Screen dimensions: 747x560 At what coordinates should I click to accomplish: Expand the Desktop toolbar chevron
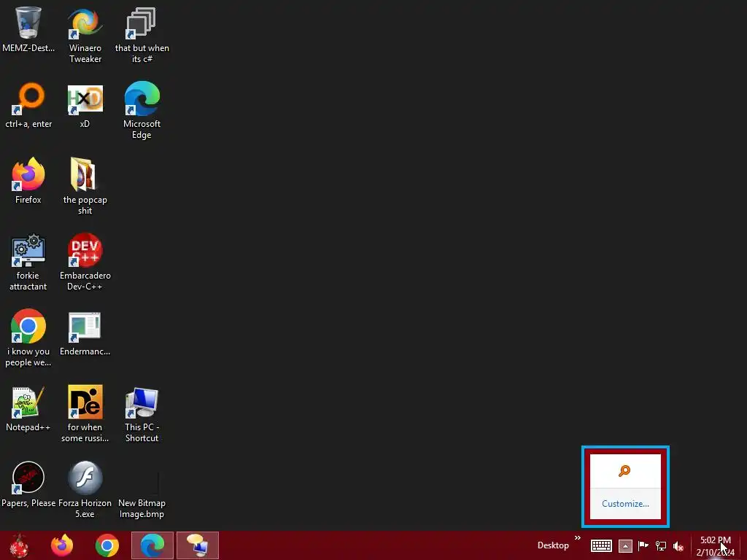click(578, 538)
